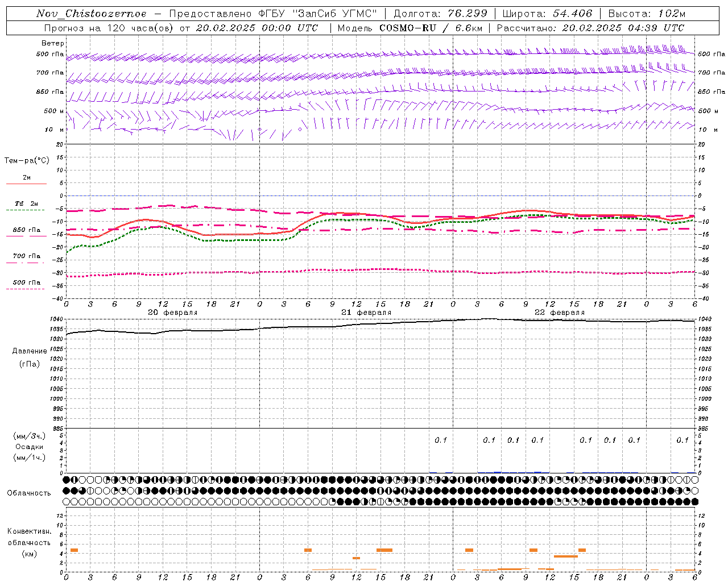Click the (мм/3ч.) precipitation unit label
The width and height of the screenshot is (728, 582).
pos(30,436)
